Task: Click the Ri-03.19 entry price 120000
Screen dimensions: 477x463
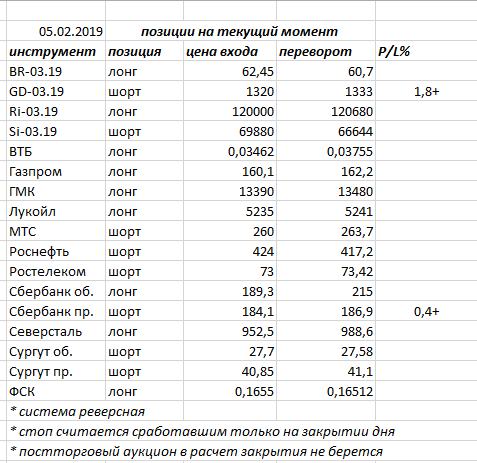Action: click(230, 111)
